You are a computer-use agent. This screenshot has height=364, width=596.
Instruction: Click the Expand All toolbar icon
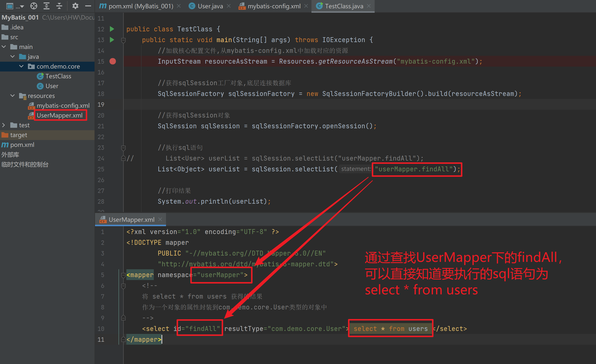(x=47, y=6)
